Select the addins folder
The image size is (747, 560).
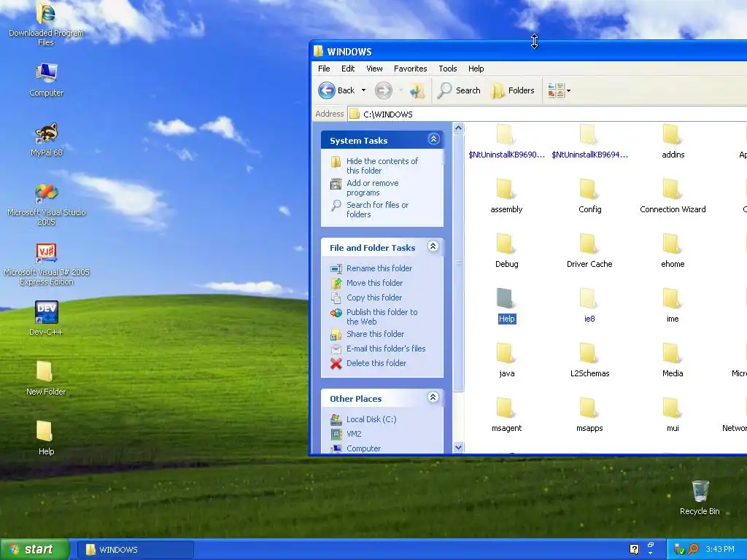tap(673, 141)
